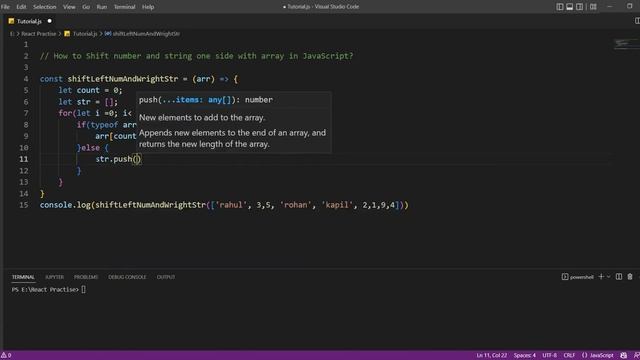Screen dimensions: 640x360
Task: Click the split editor right icon
Action: pyautogui.click(x=637, y=21)
